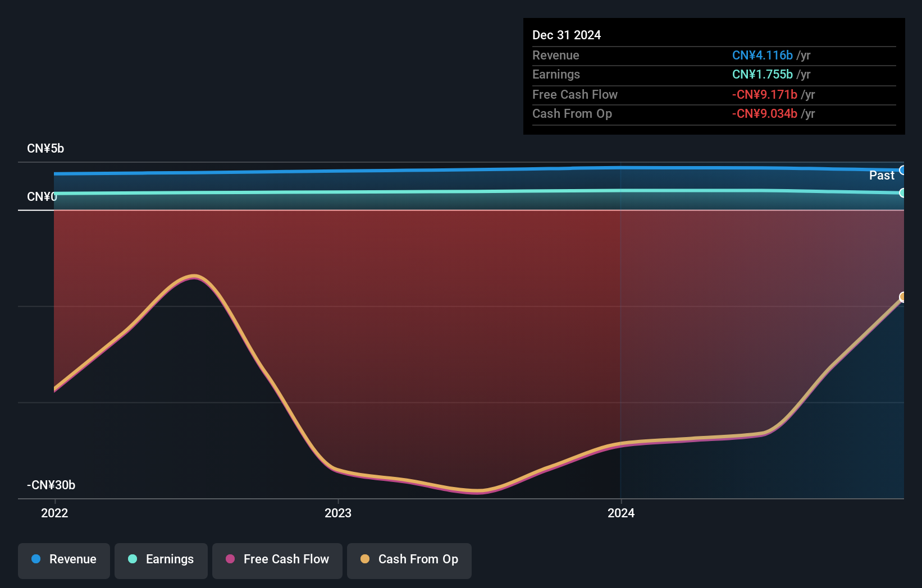The image size is (922, 588).
Task: Click Free Cash Flow value -CN¥9.171b
Action: point(765,95)
